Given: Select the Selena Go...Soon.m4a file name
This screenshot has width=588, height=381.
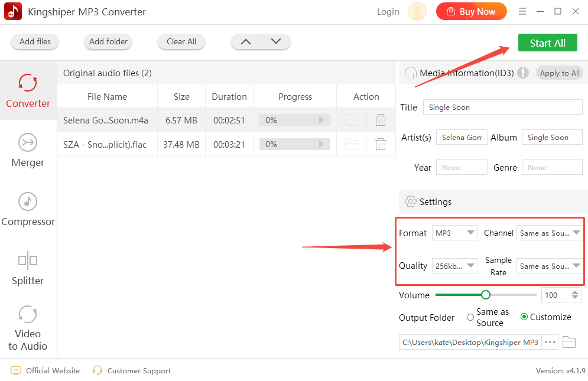Looking at the screenshot, I should pos(105,121).
